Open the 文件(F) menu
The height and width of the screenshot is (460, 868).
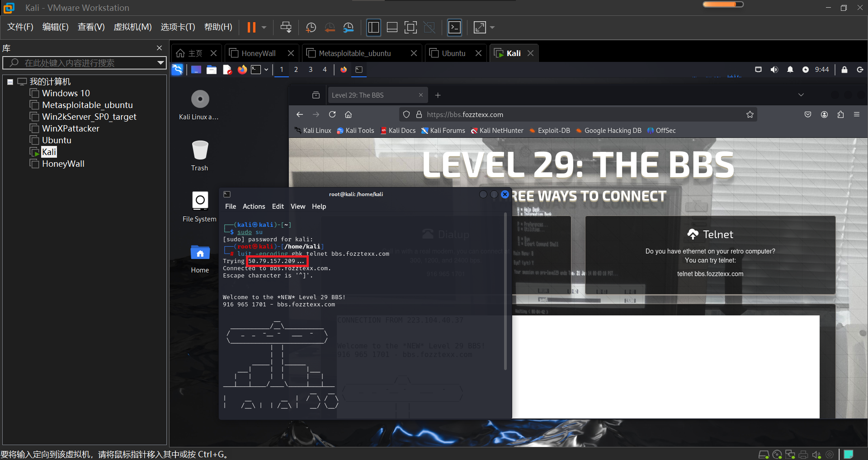[x=20, y=27]
